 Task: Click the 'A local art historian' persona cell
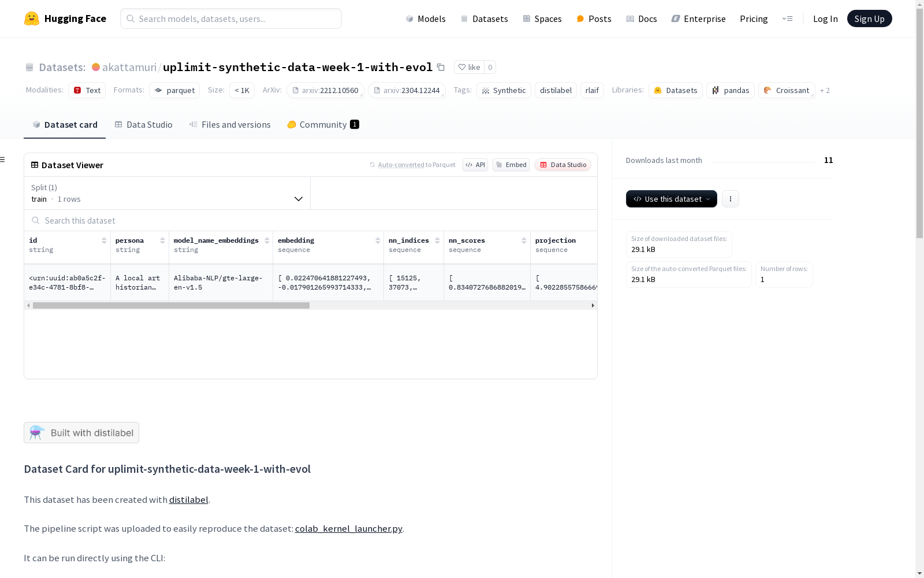coord(140,283)
